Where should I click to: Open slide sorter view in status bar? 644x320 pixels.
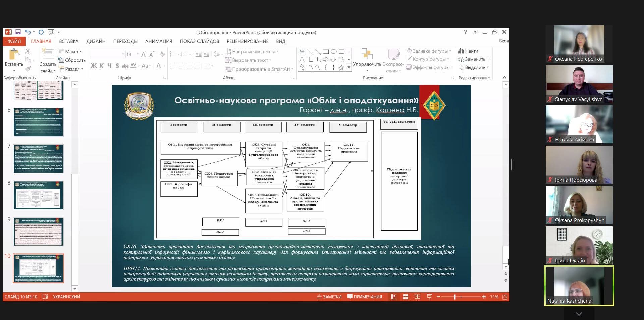(x=406, y=297)
